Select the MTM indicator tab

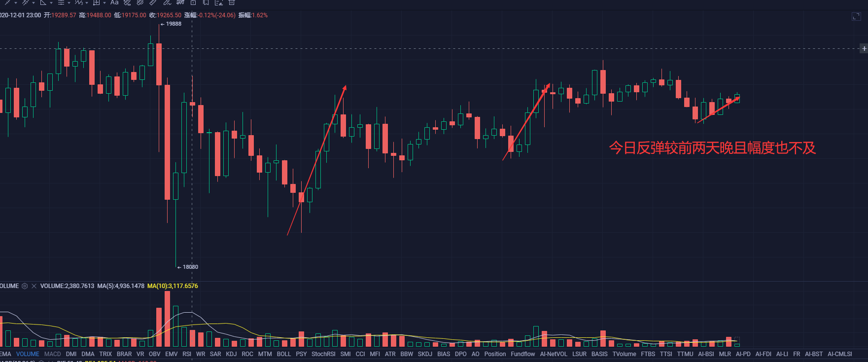(265, 354)
